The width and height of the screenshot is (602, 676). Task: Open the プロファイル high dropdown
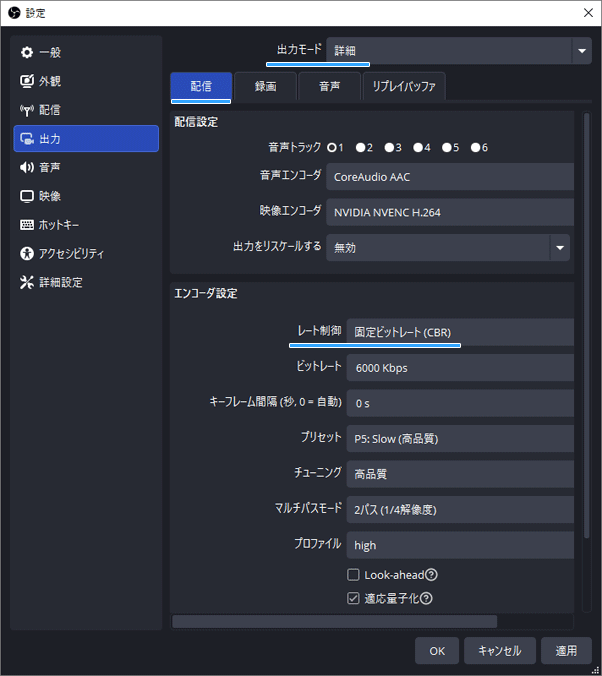pos(460,545)
